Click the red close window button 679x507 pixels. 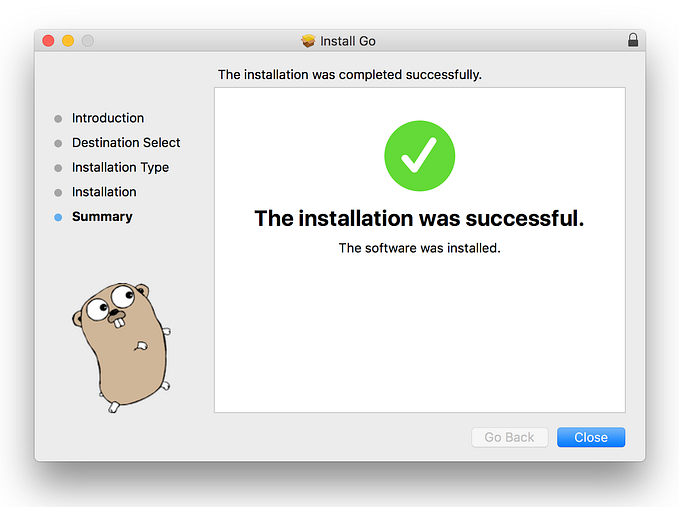click(48, 41)
